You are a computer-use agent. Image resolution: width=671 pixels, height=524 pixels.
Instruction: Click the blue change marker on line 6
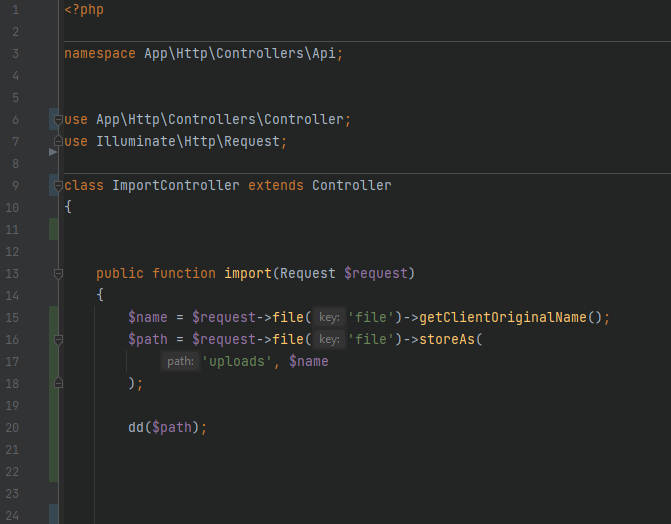53,120
